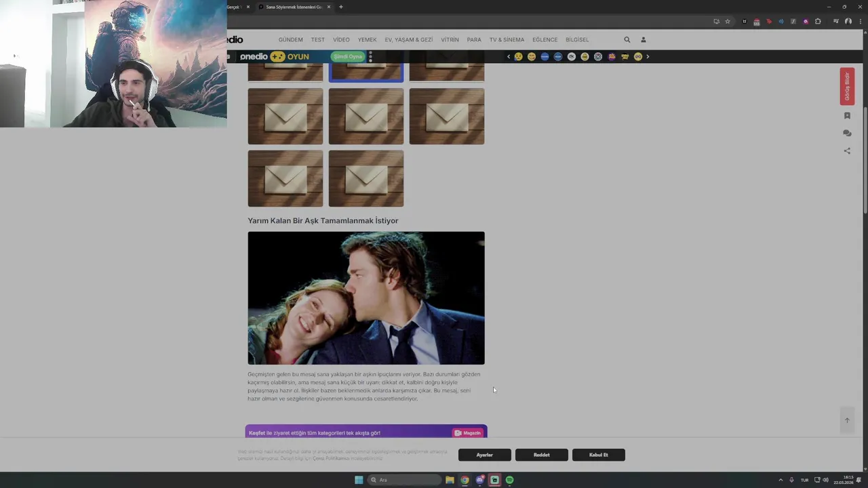The image size is (868, 488).
Task: Click the couple kissing result image
Action: coord(366,298)
